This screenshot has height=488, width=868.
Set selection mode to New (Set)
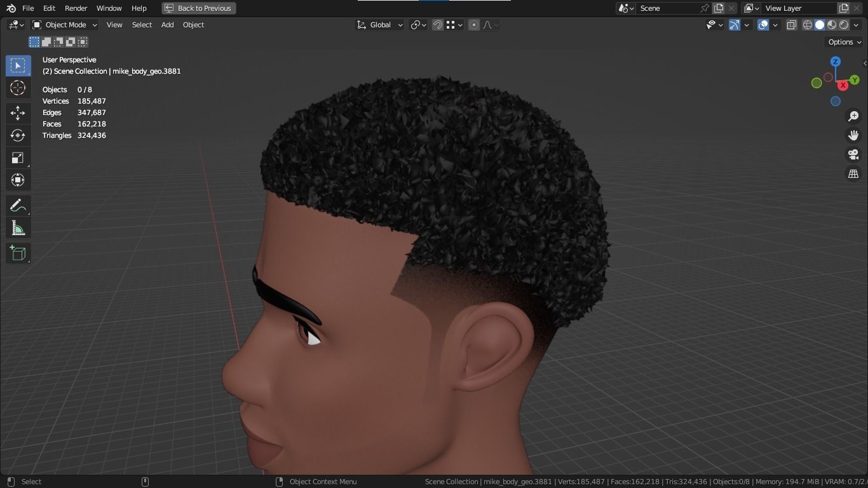pos(34,42)
